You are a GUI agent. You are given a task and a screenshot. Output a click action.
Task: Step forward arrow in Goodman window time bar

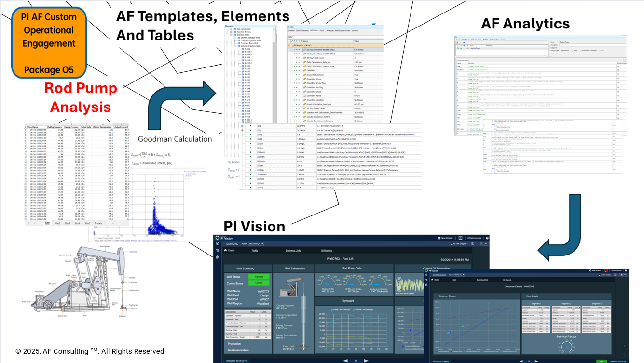pos(536,361)
